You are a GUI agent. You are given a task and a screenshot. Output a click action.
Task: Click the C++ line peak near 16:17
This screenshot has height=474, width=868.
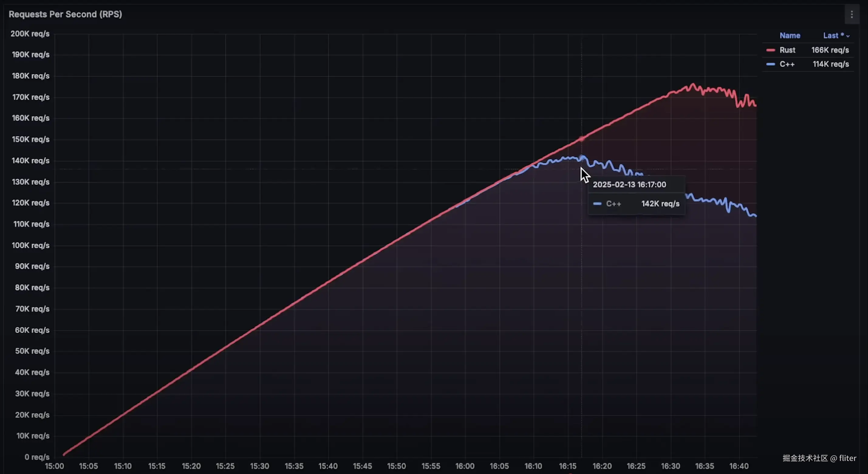click(582, 157)
